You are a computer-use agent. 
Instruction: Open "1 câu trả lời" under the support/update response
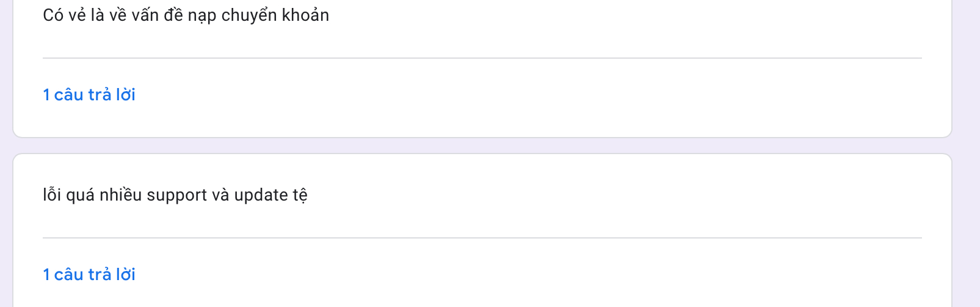point(89,275)
